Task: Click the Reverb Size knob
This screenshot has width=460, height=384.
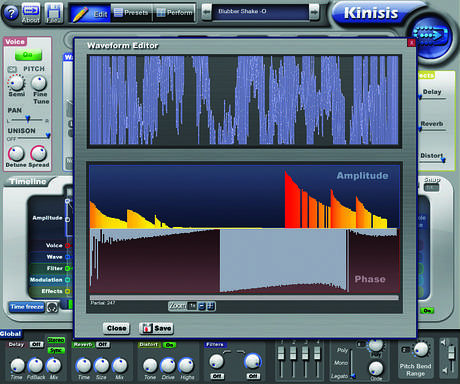Action: coord(101,366)
